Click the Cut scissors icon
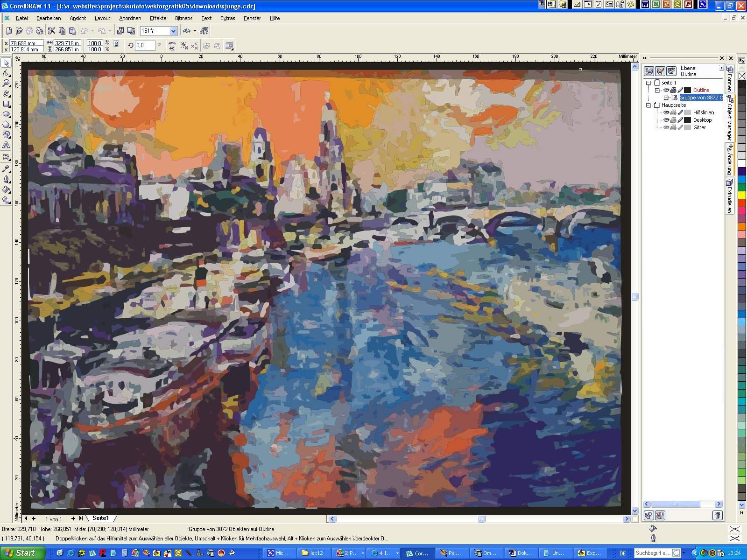The image size is (747, 560). click(x=52, y=31)
